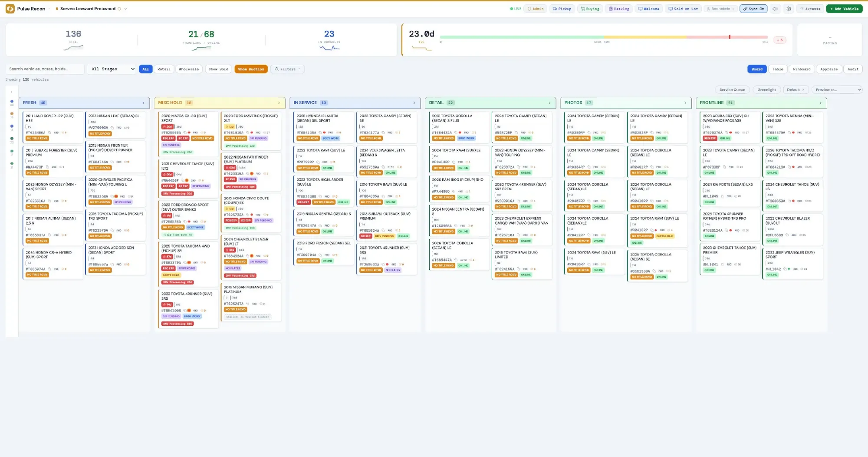Click the T2L alert badge showing 5
This screenshot has width=868, height=457.
click(x=780, y=40)
